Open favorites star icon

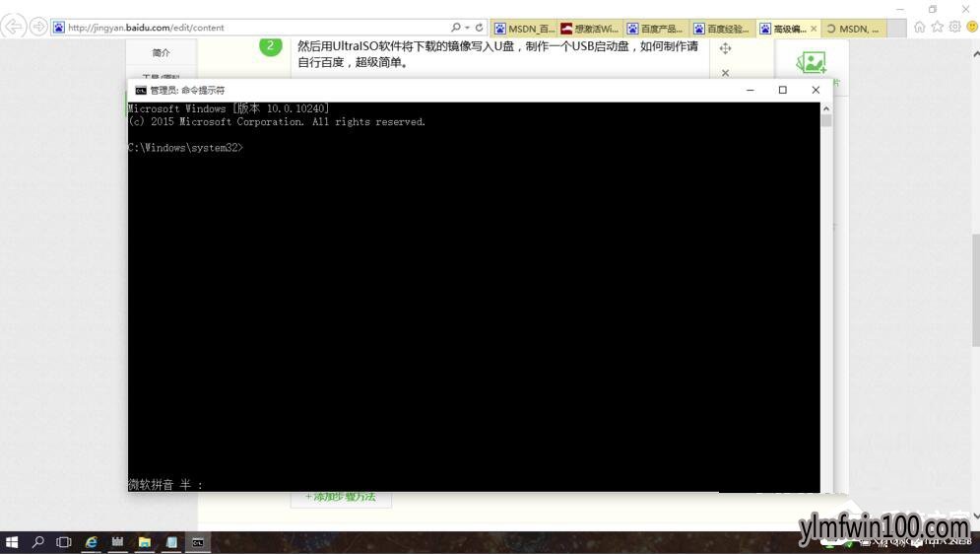pos(937,27)
